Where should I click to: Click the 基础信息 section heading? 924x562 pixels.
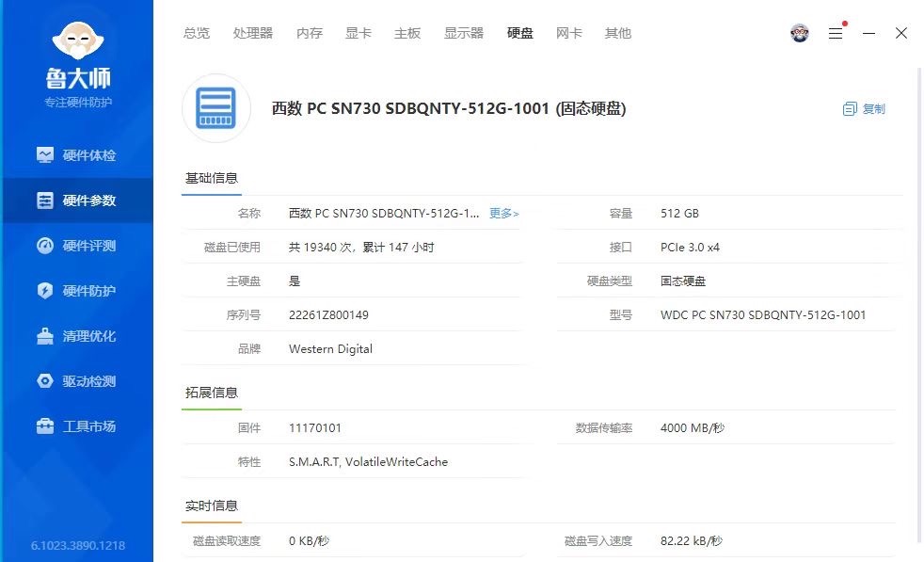pos(212,178)
